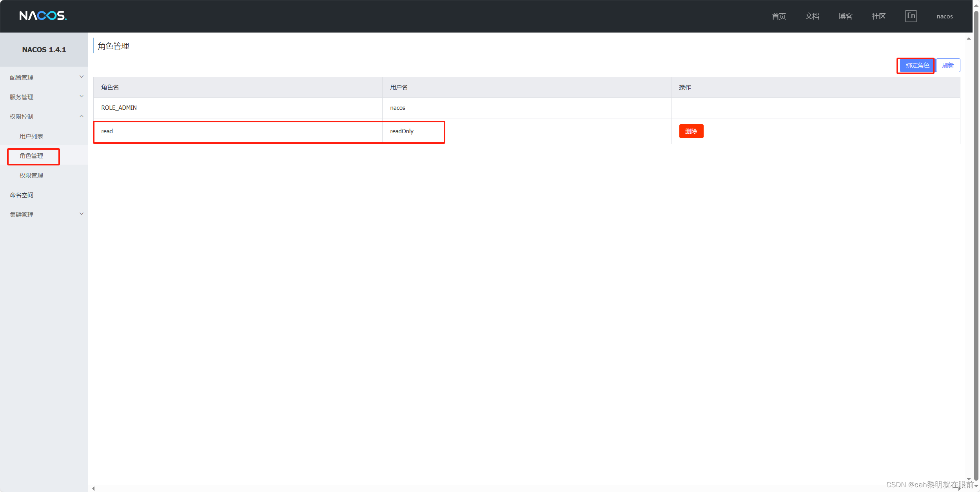This screenshot has width=980, height=492.
Task: Open 用户列表 sidebar item
Action: (x=31, y=136)
